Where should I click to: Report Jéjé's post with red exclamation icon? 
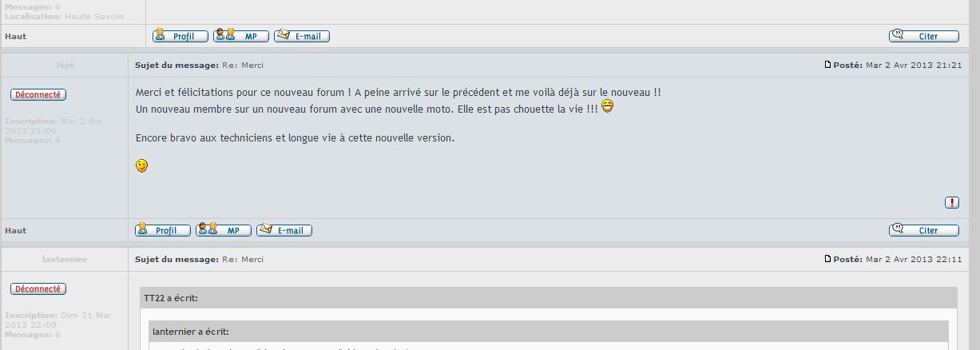[x=952, y=203]
